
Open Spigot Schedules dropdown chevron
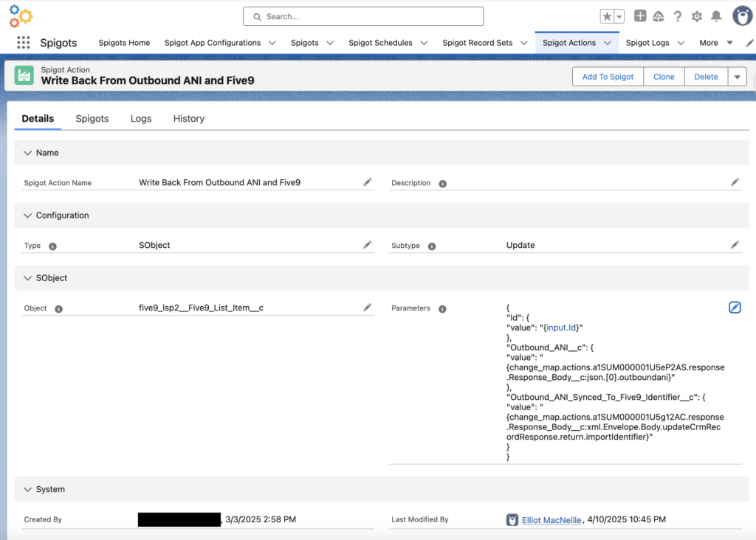click(425, 43)
